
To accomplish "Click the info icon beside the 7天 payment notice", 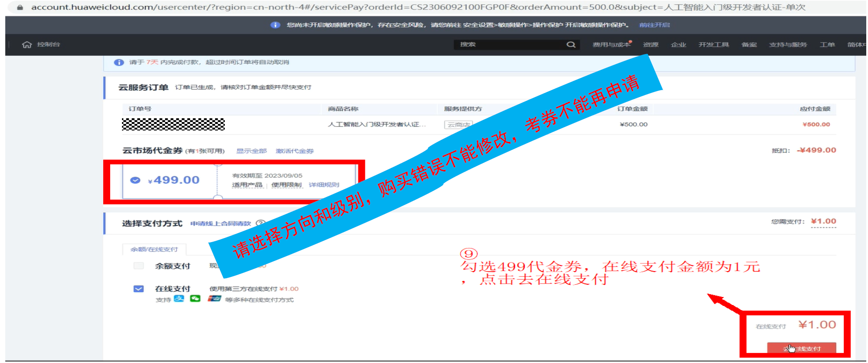I will [x=119, y=62].
